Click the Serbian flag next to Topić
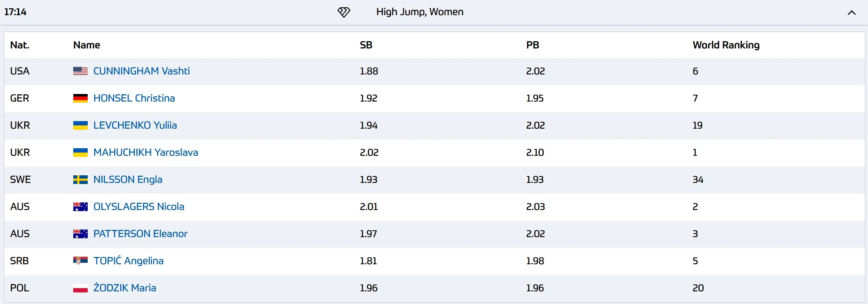The image size is (868, 304). click(x=80, y=261)
